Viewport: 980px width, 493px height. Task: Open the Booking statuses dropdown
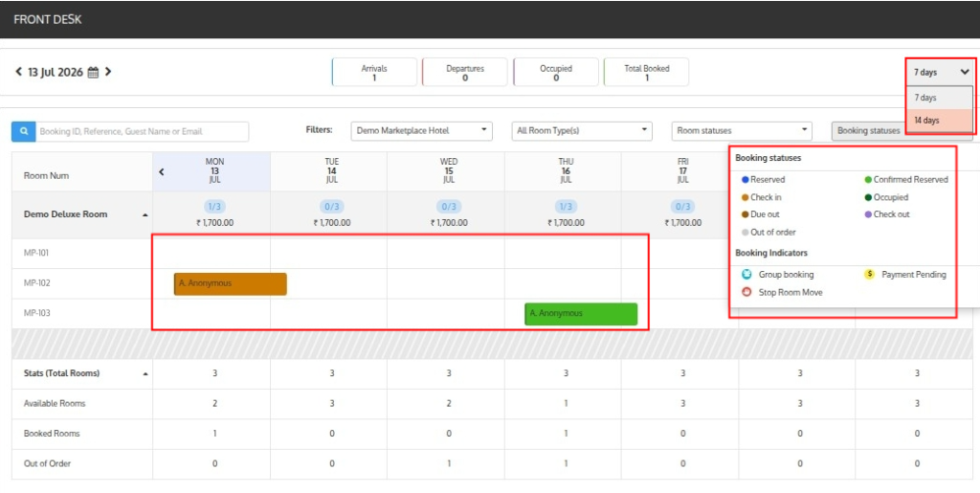coord(869,131)
